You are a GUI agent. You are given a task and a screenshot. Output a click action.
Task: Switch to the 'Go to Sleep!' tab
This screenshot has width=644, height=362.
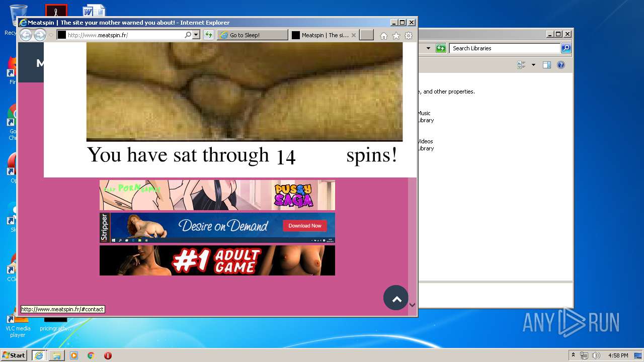pos(253,35)
